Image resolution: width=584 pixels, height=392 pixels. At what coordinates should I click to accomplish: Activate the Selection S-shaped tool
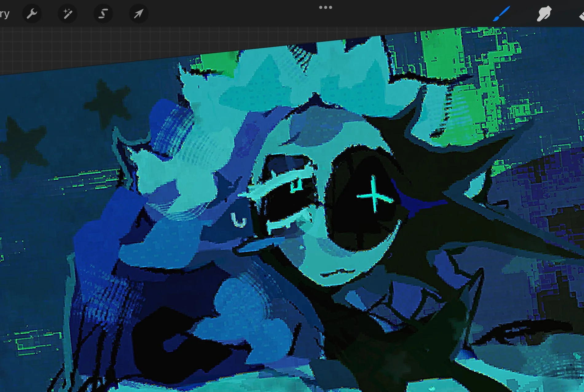[x=103, y=14]
